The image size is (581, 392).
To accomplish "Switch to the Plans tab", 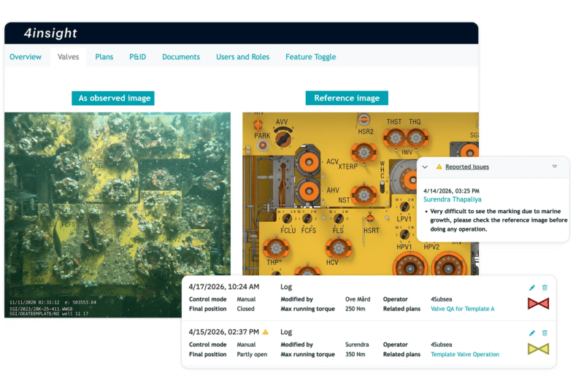I will 104,57.
